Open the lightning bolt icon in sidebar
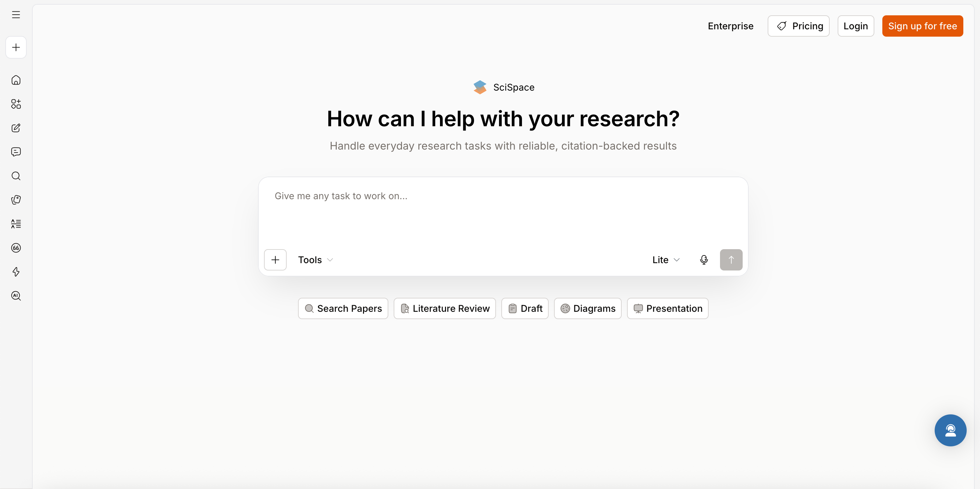Viewport: 980px width, 489px height. click(x=16, y=271)
